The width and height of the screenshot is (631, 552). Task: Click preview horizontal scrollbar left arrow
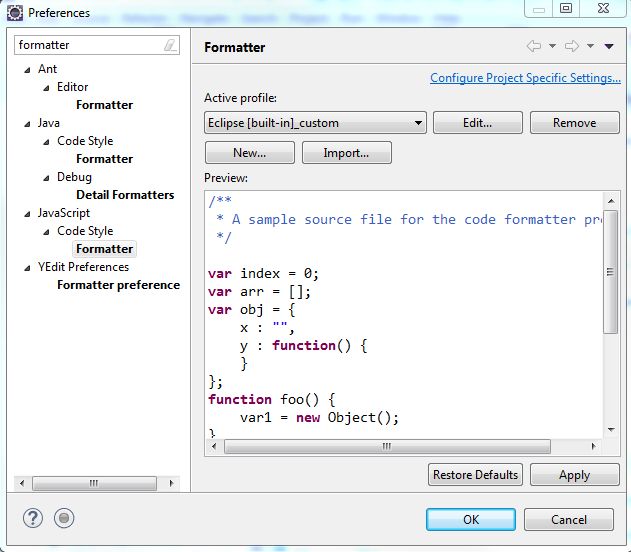[214, 446]
